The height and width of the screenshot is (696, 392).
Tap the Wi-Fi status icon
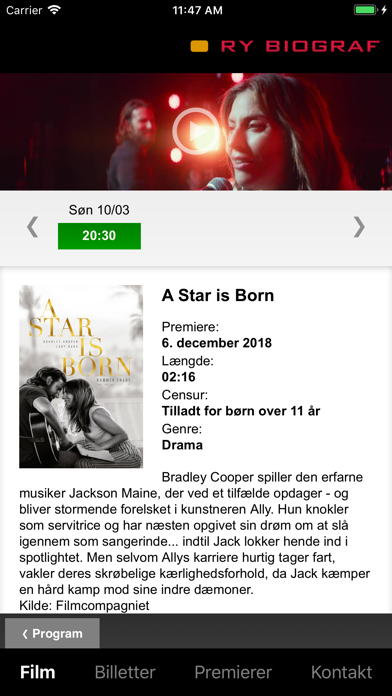pyautogui.click(x=55, y=10)
